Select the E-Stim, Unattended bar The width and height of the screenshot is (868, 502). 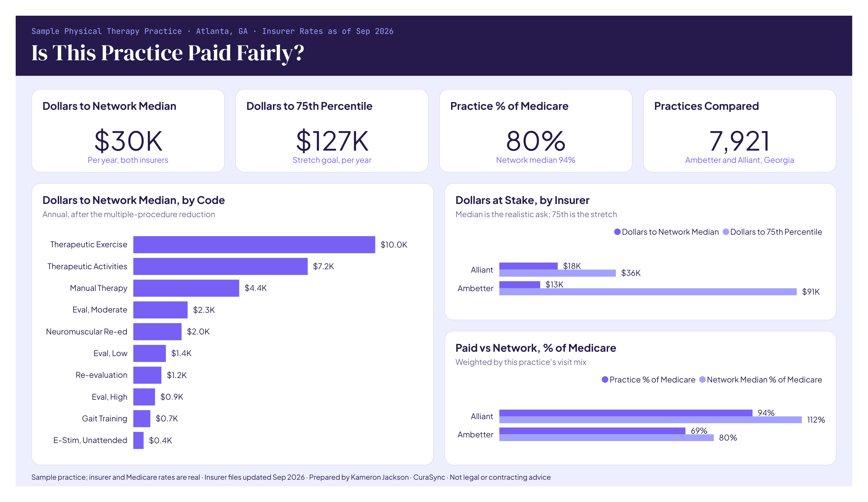pyautogui.click(x=138, y=440)
